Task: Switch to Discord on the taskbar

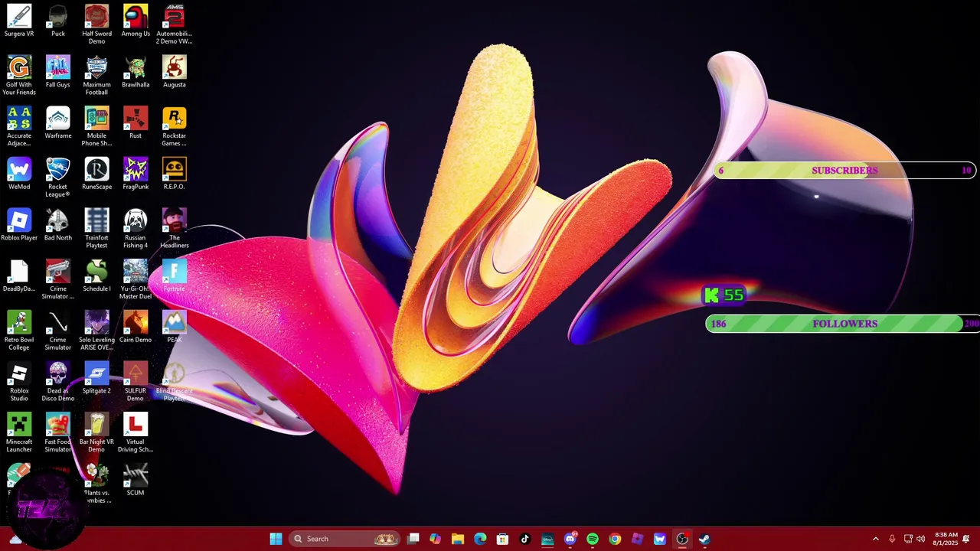Action: tap(570, 539)
